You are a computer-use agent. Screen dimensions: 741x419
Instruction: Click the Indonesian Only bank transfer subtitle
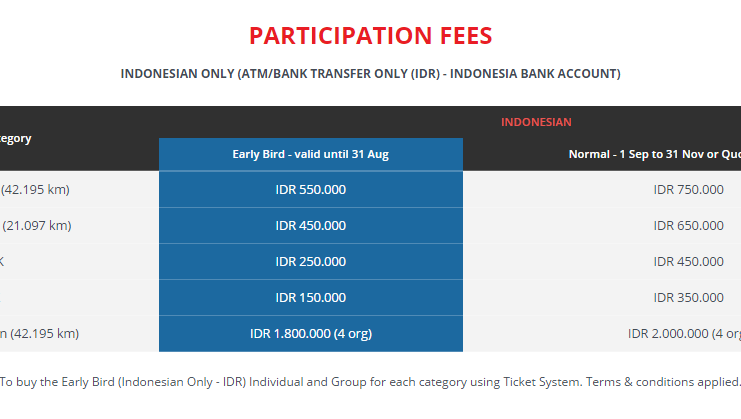tap(370, 74)
